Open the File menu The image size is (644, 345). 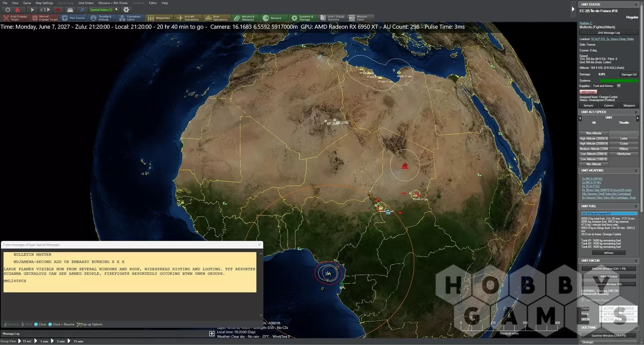5,3
